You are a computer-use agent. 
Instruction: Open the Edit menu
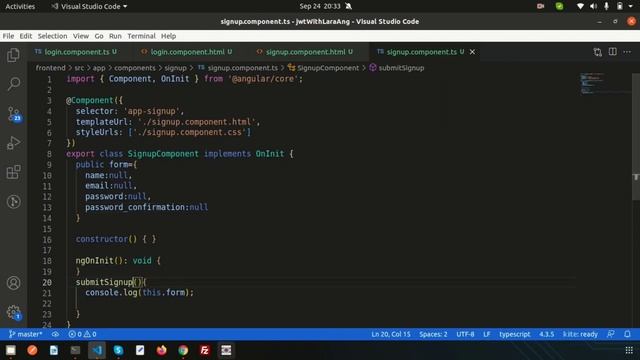26,36
